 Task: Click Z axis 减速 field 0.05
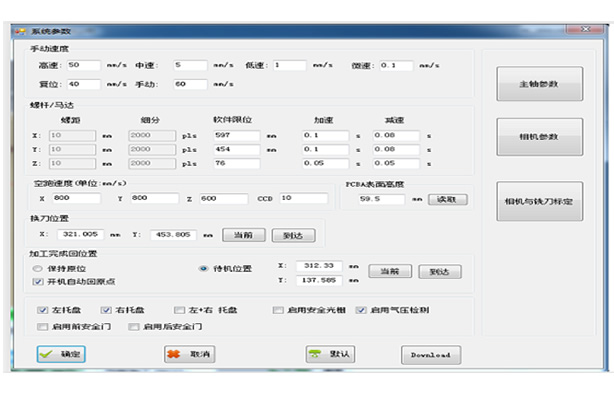396,164
